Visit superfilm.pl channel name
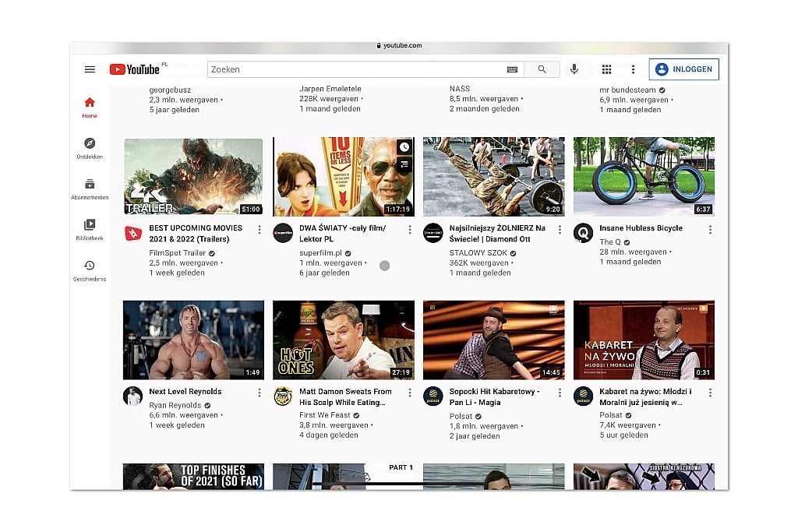 click(x=320, y=253)
